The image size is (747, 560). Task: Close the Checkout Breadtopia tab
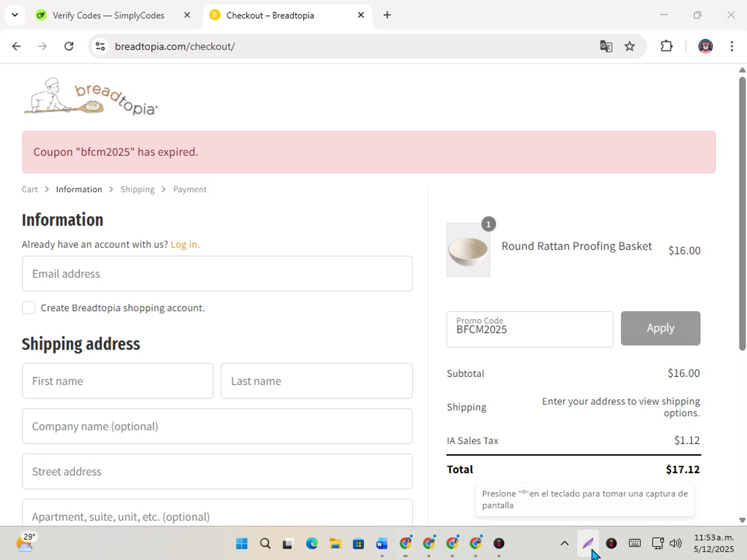[x=361, y=15]
